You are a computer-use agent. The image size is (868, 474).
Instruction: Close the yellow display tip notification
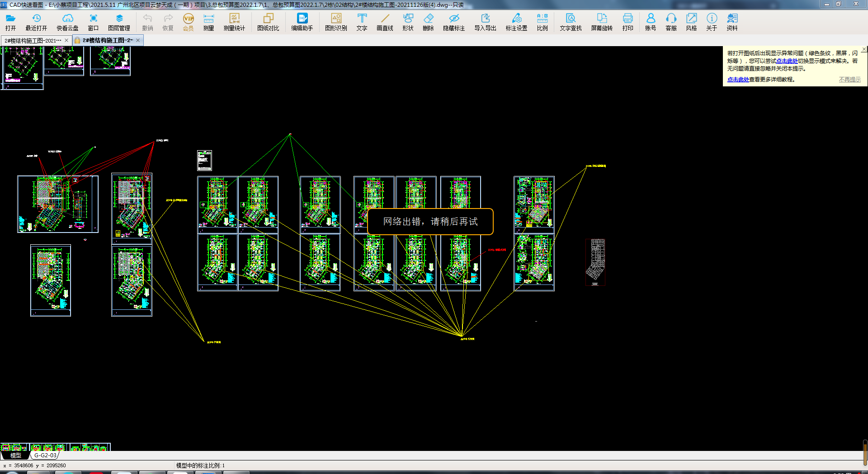pyautogui.click(x=864, y=49)
